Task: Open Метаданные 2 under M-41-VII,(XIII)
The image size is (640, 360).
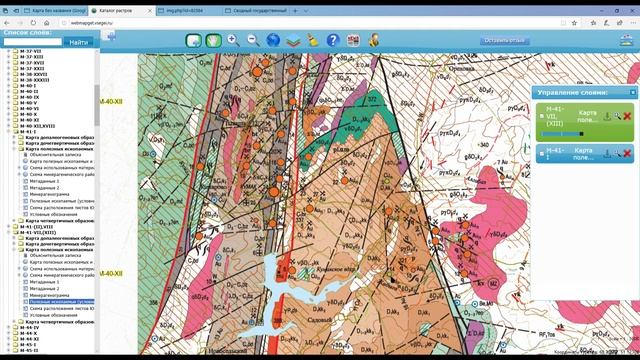Action: click(x=44, y=289)
